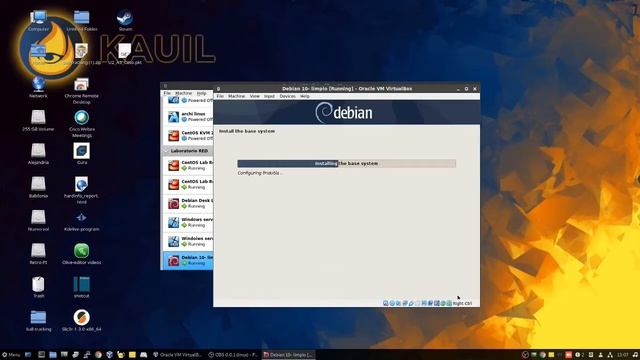
Task: Open the Machine menu in the Debian VM window
Action: tap(236, 96)
